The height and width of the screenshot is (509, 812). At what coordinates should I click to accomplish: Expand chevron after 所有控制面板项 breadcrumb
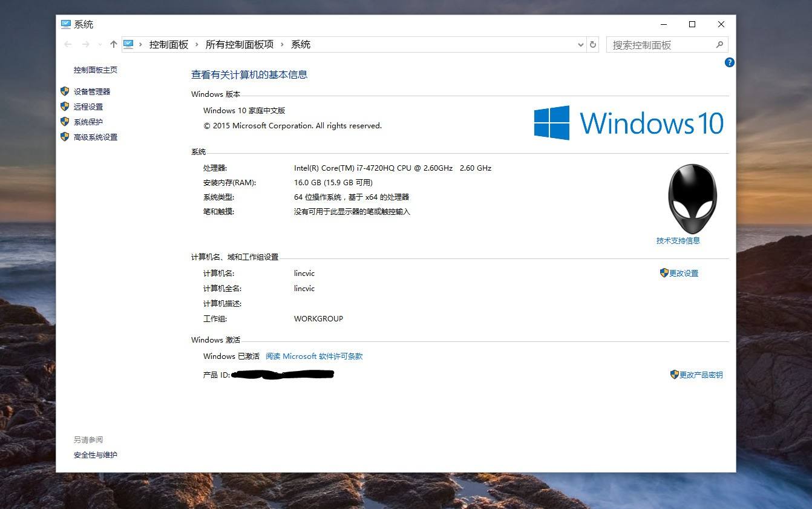282,44
